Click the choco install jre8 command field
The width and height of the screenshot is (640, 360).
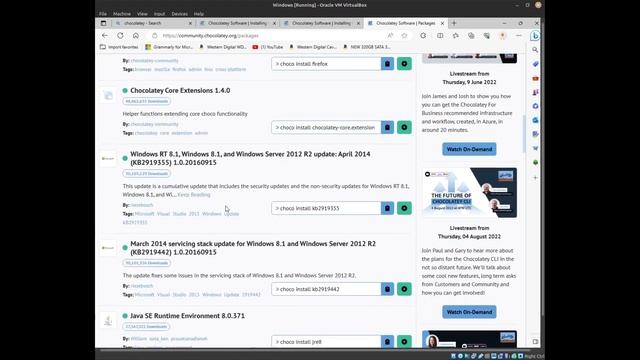pyautogui.click(x=326, y=342)
